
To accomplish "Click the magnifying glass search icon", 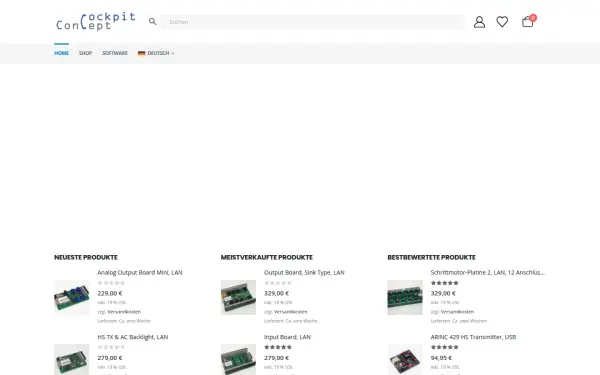I will click(x=152, y=21).
